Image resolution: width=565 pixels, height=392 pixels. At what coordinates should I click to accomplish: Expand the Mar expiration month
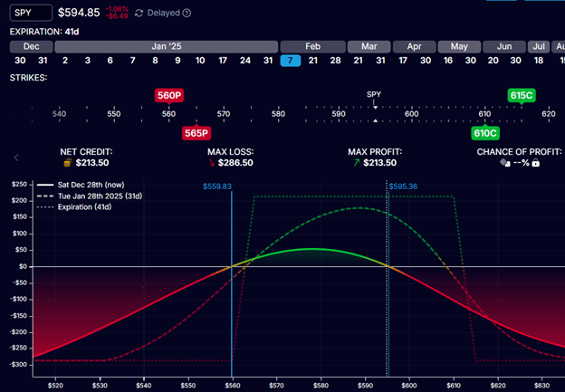point(369,44)
